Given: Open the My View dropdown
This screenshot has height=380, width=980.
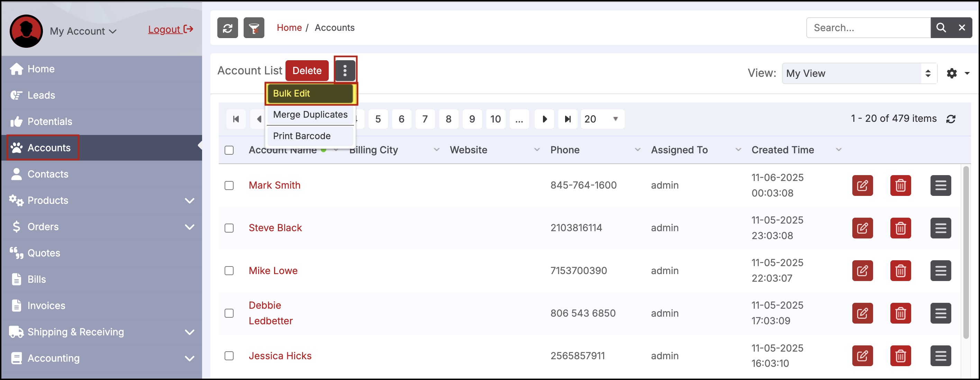Looking at the screenshot, I should tap(858, 73).
